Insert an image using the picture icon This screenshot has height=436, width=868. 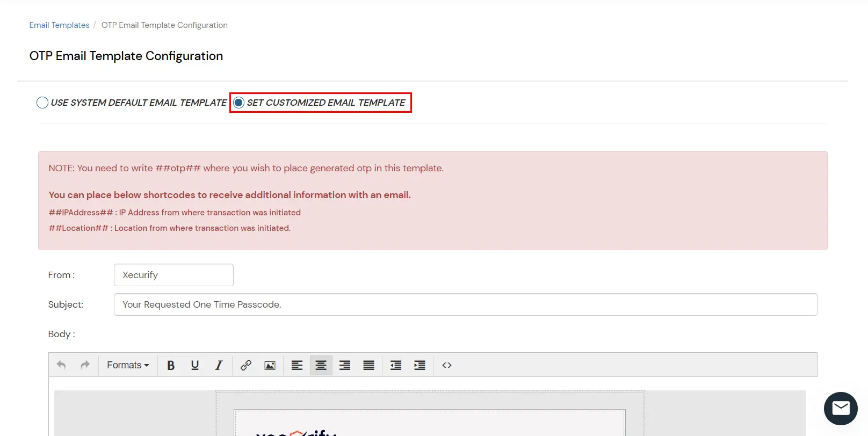coord(270,365)
